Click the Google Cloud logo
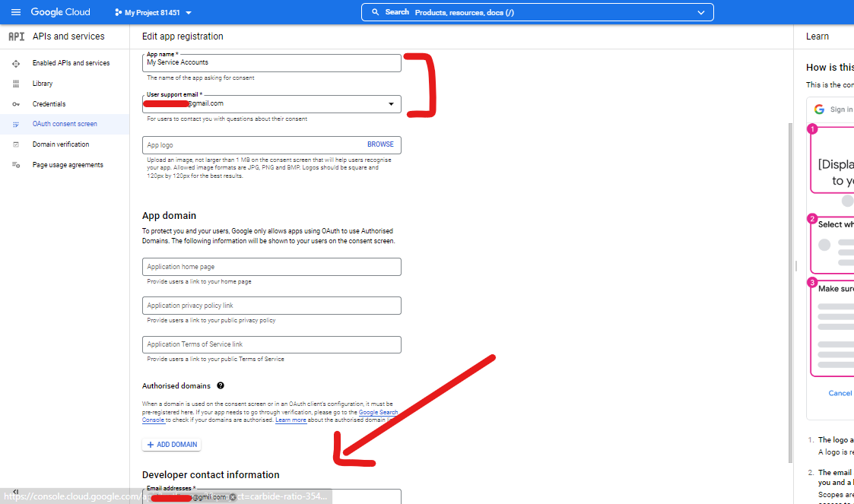Image resolution: width=854 pixels, height=504 pixels. pos(60,12)
